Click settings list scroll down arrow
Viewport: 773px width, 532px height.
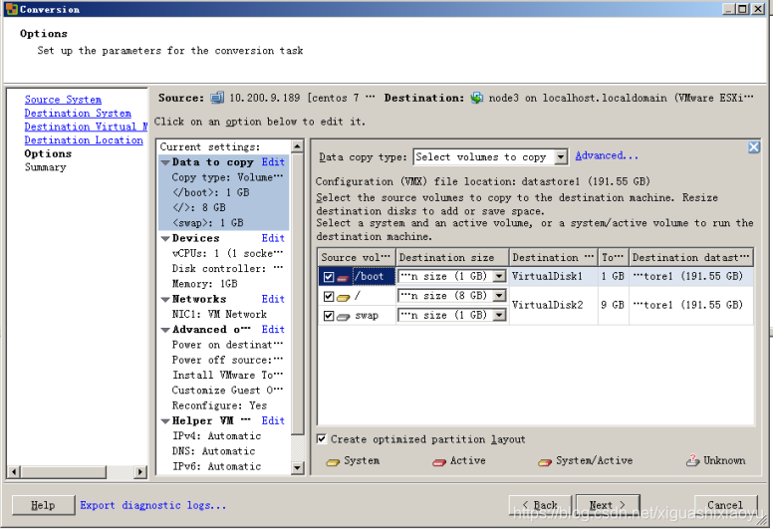click(x=297, y=467)
